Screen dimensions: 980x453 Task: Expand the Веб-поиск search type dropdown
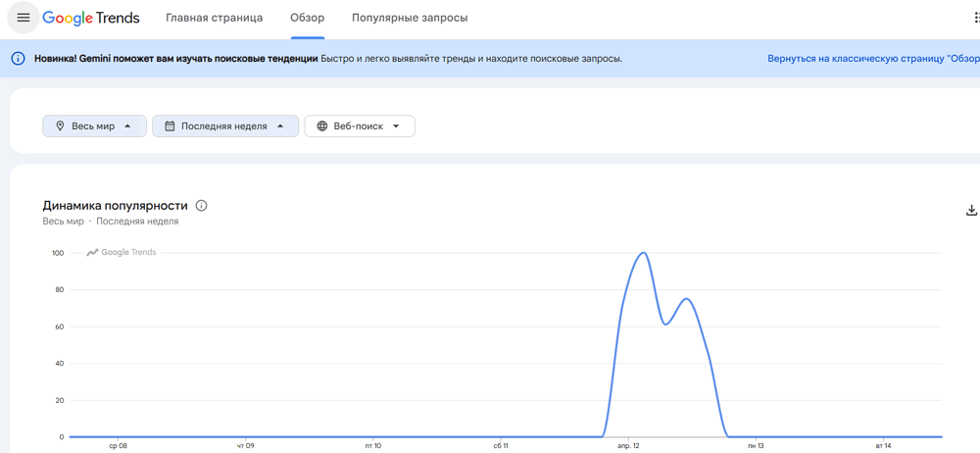360,126
